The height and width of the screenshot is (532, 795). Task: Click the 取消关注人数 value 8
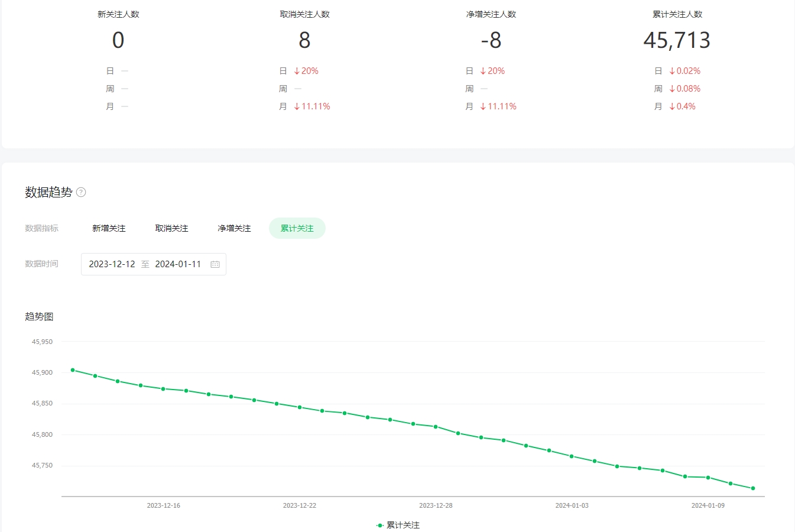304,40
